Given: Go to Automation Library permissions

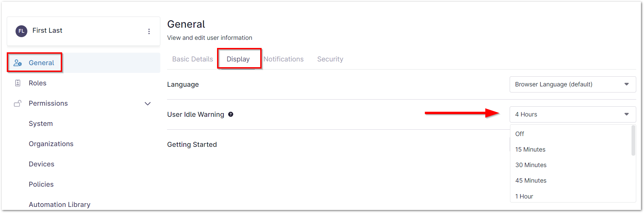Looking at the screenshot, I should coord(59,205).
